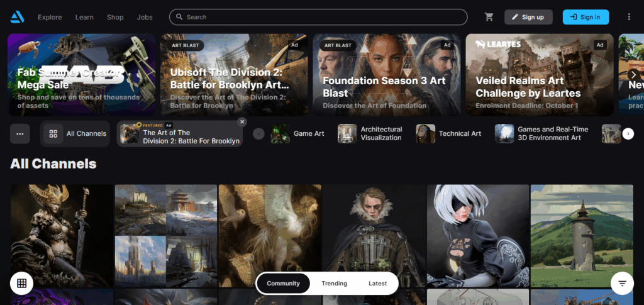Open the four-panel castle landscapes artwork
644x305 pixels.
(x=166, y=236)
